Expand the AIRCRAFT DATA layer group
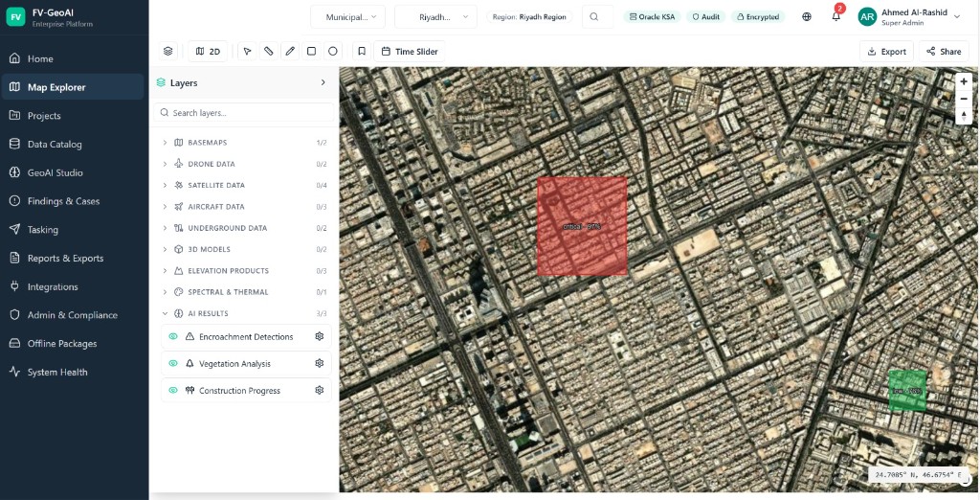This screenshot has height=500, width=980. tap(165, 207)
